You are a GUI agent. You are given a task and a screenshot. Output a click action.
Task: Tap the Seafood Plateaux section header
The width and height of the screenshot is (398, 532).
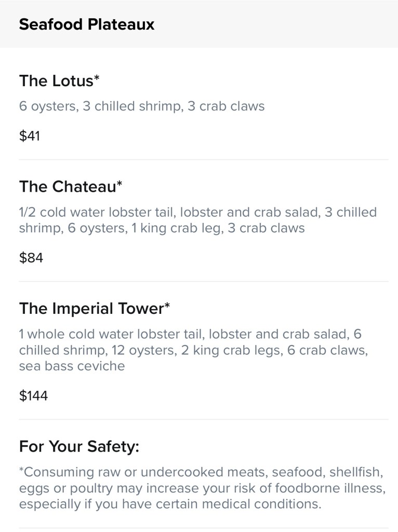coord(87,24)
